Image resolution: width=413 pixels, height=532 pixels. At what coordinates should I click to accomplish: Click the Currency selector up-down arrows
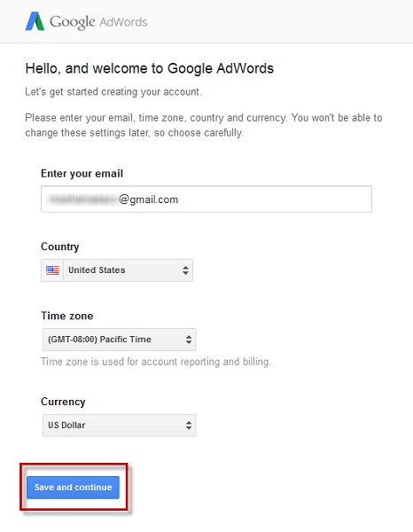(189, 425)
